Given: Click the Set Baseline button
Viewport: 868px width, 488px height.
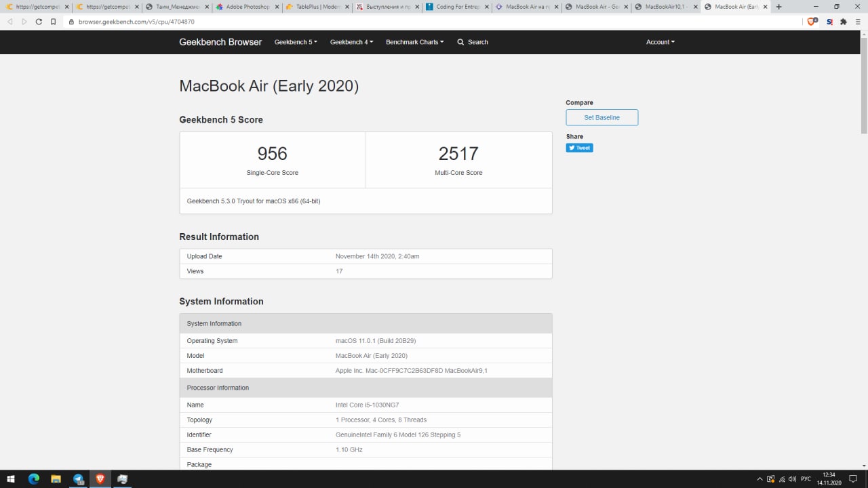Looking at the screenshot, I should 602,117.
